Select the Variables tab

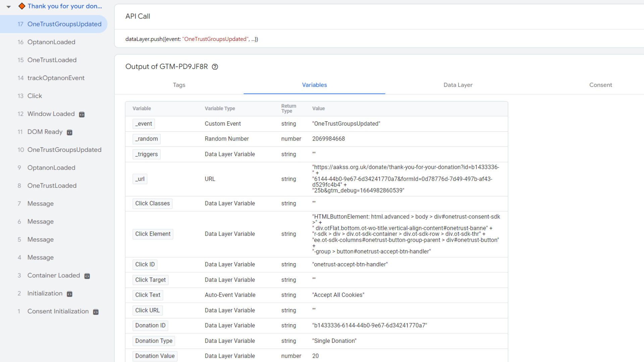click(314, 85)
